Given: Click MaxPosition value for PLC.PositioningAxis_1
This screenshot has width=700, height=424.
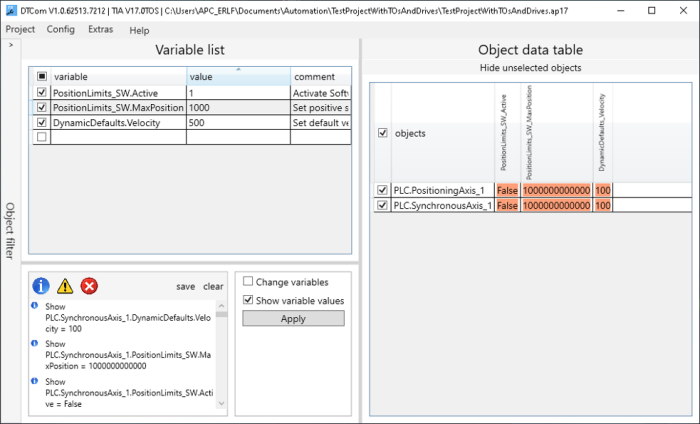Looking at the screenshot, I should (556, 191).
